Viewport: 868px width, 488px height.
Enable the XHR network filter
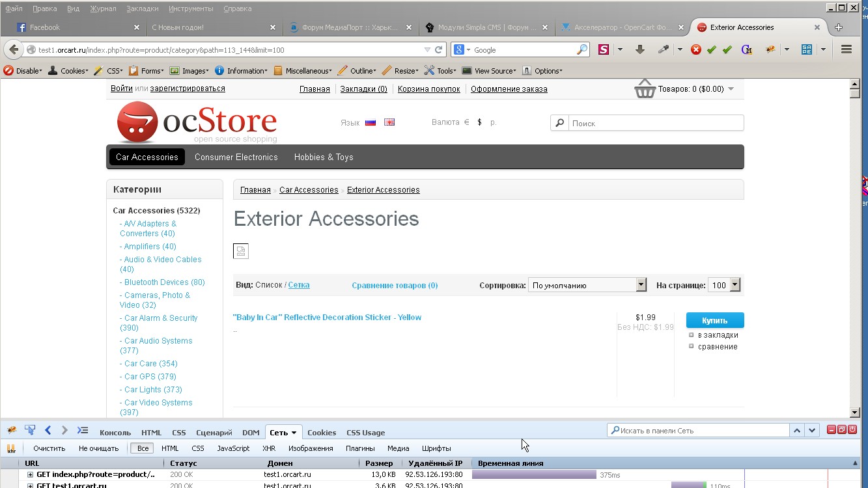pos(269,448)
